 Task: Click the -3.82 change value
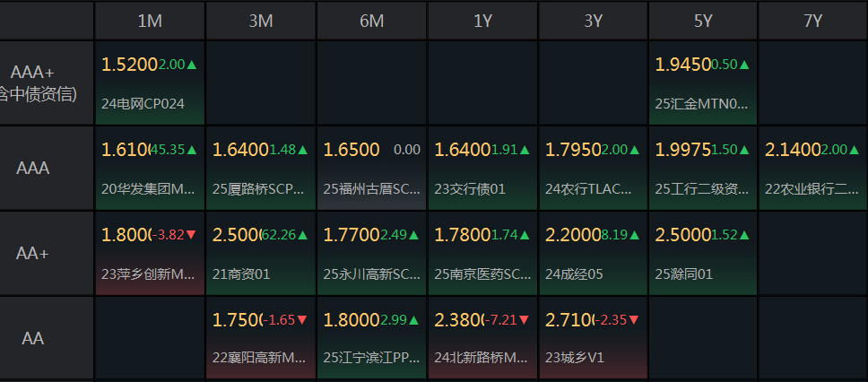pyautogui.click(x=168, y=235)
